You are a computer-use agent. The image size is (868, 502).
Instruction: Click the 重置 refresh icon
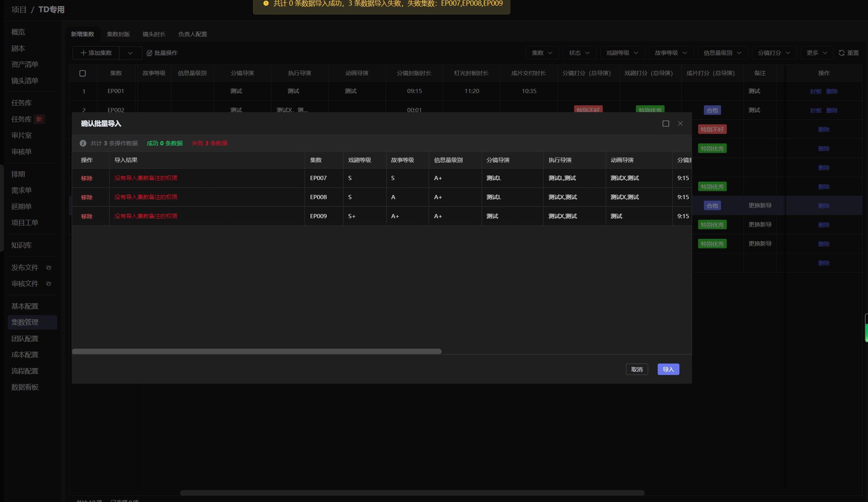tap(842, 53)
